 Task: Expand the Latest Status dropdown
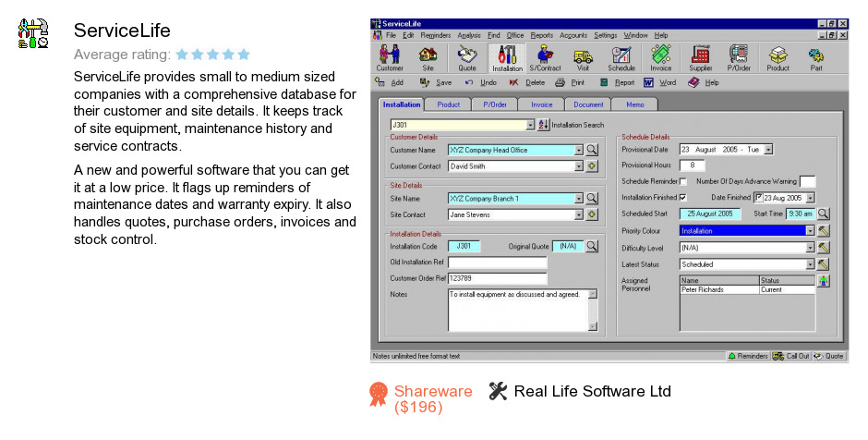click(810, 265)
